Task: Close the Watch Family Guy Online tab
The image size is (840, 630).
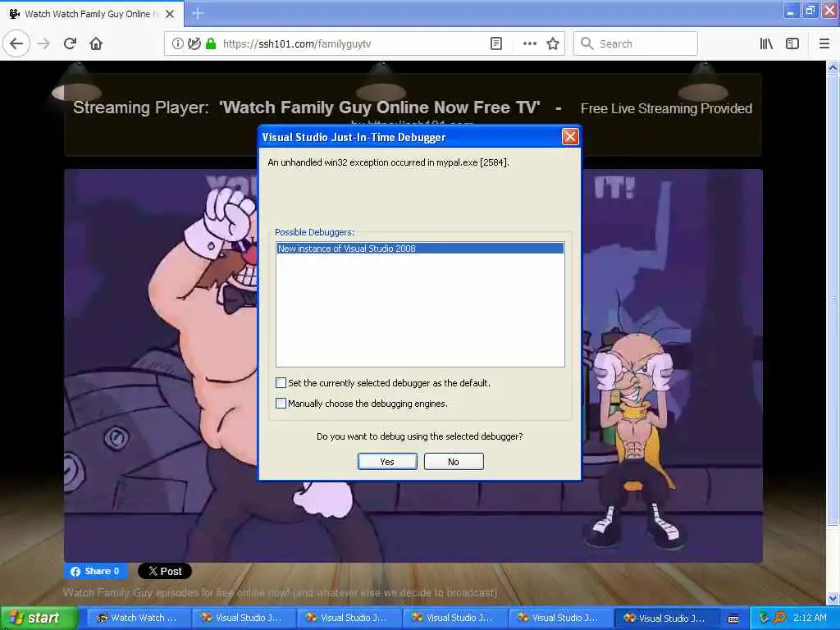Action: click(170, 14)
